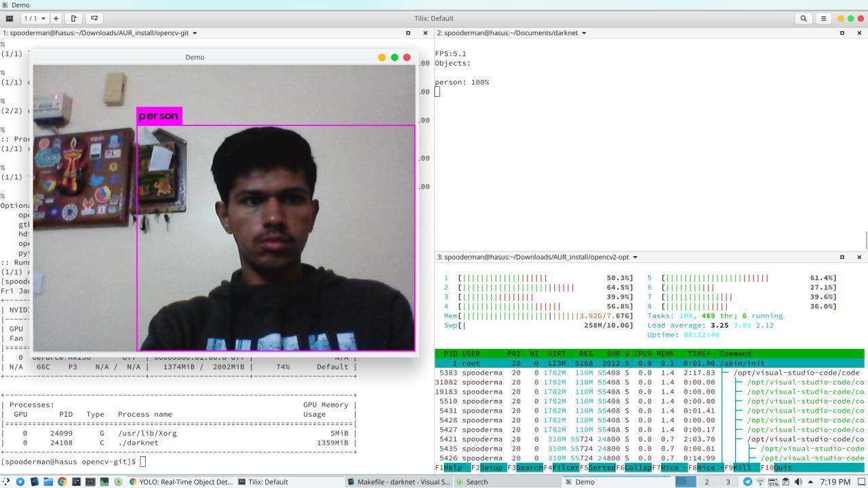Open the Tilix sidebar view icon
This screenshot has height=488, width=868.
tap(9, 18)
